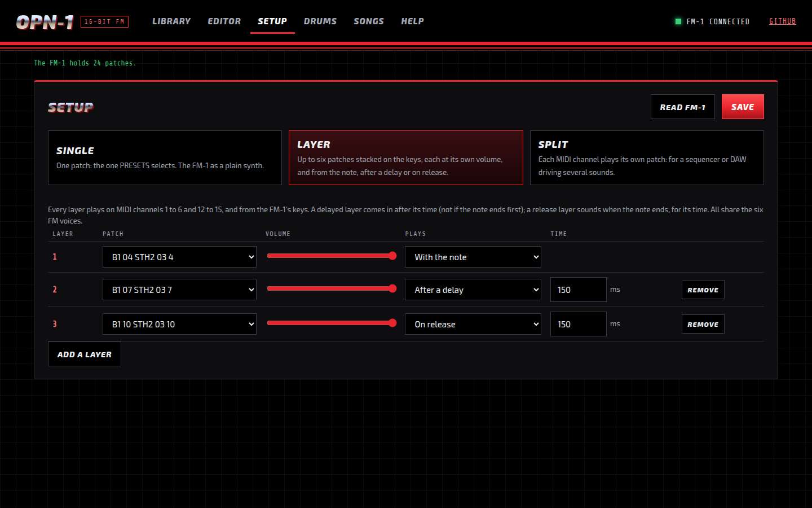Choose the Split mode card

click(x=647, y=158)
